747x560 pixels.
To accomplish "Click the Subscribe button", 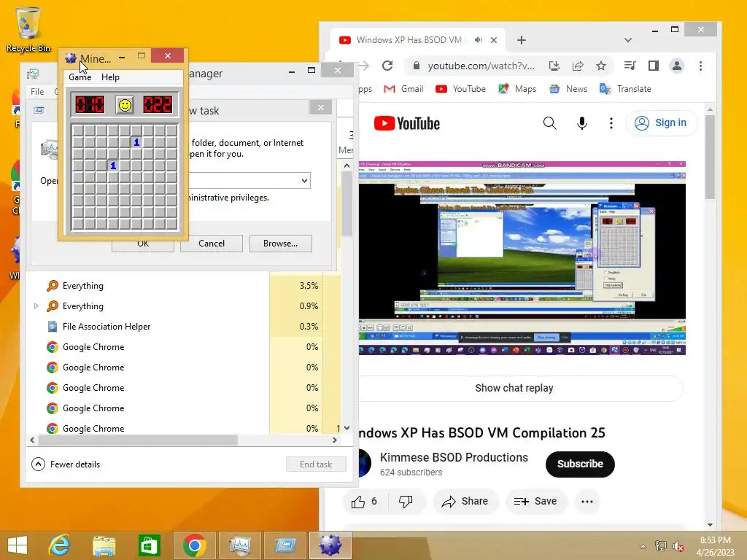I will pyautogui.click(x=580, y=464).
